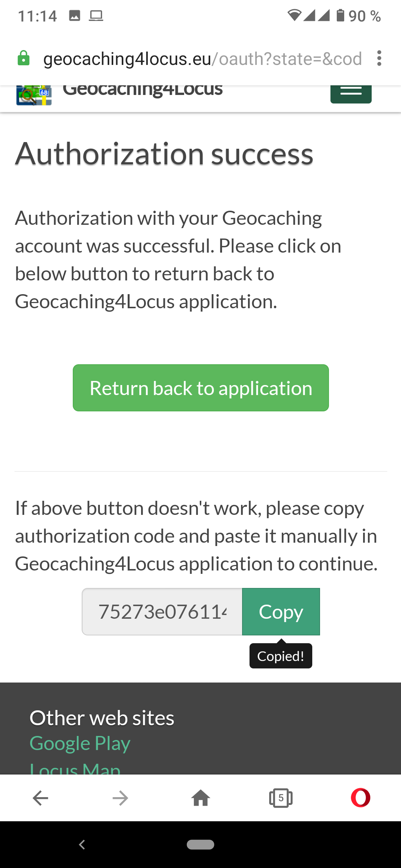
Task: Tap the Android home pill
Action: tap(200, 845)
